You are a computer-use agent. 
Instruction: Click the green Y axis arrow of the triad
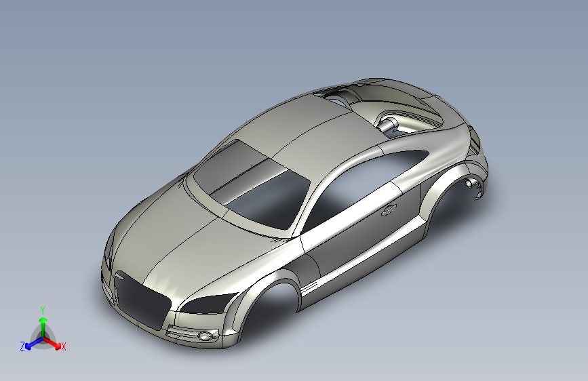[x=43, y=327]
